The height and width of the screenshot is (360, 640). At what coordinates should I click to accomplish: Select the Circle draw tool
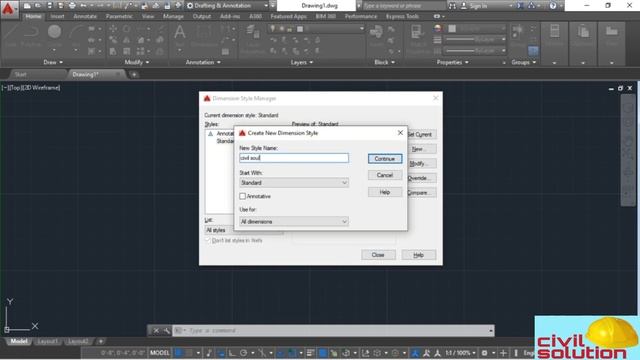click(54, 31)
